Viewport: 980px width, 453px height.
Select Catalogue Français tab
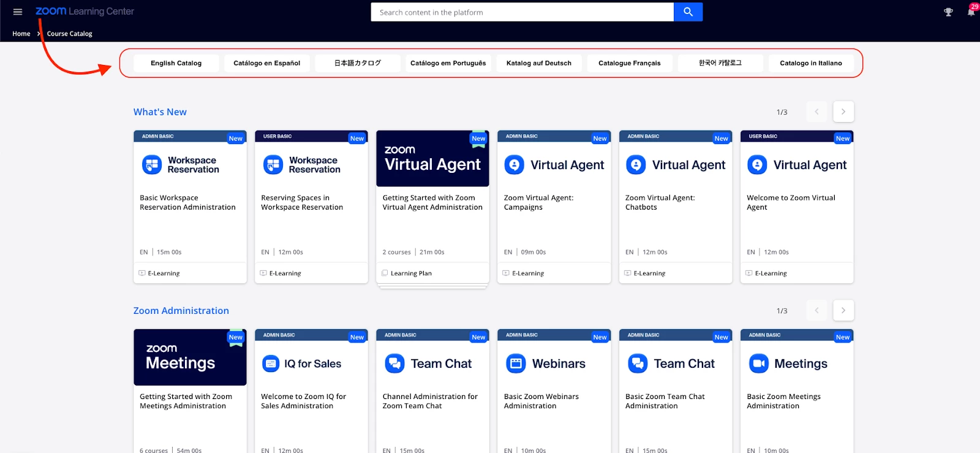(x=630, y=63)
